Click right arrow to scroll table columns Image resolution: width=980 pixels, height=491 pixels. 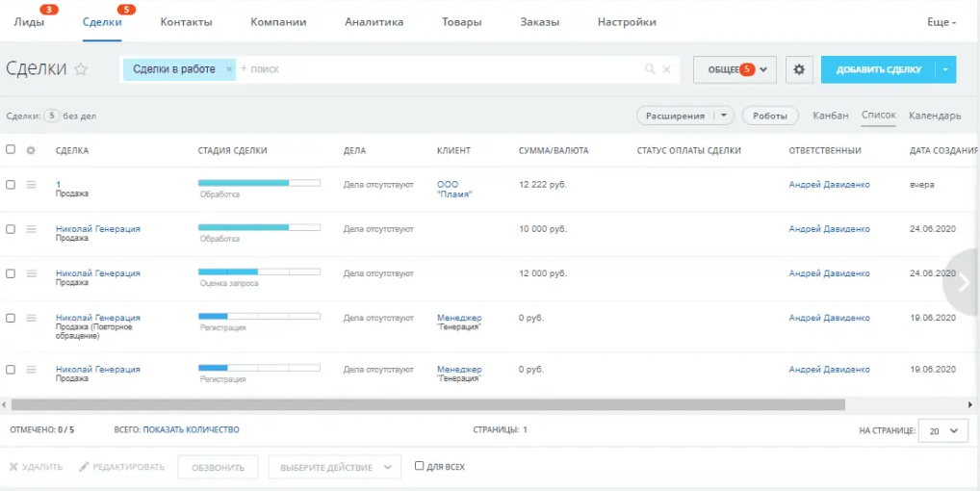pyautogui.click(x=964, y=282)
